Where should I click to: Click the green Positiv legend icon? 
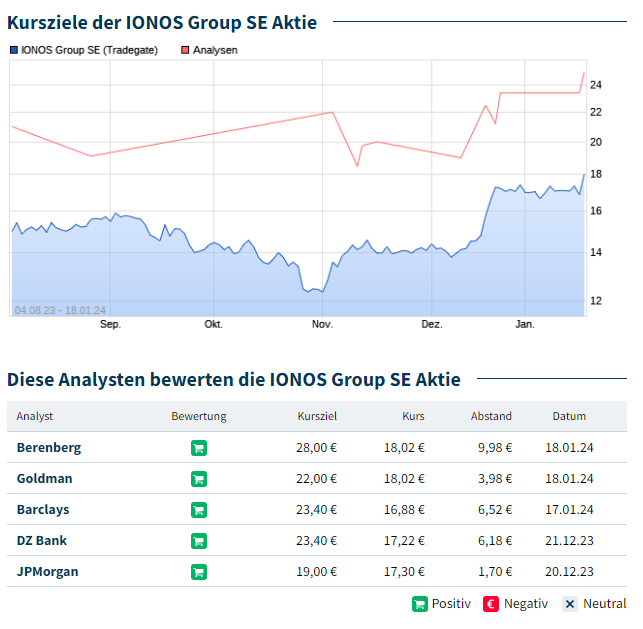pyautogui.click(x=420, y=604)
